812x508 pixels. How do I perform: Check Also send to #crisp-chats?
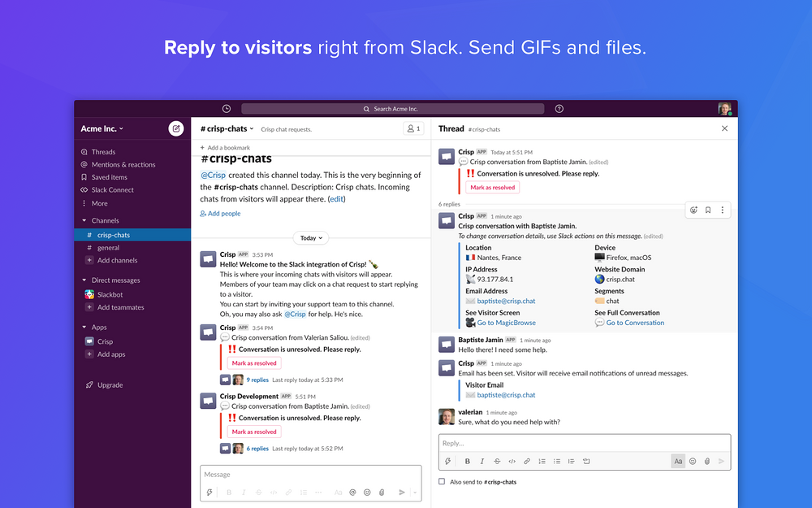pyautogui.click(x=442, y=481)
